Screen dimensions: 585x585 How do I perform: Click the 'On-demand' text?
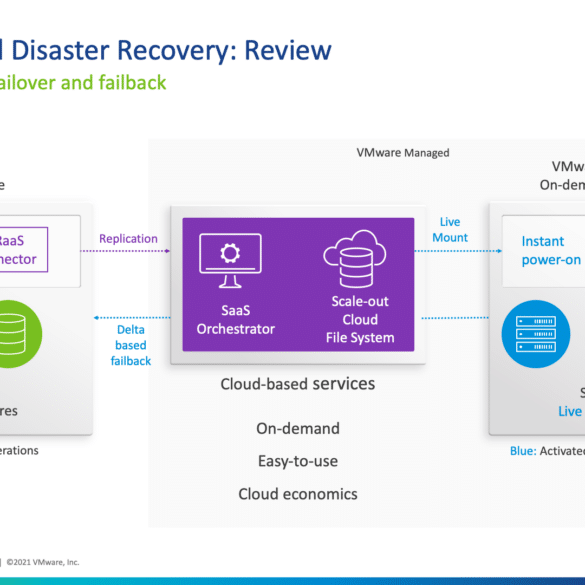(298, 428)
